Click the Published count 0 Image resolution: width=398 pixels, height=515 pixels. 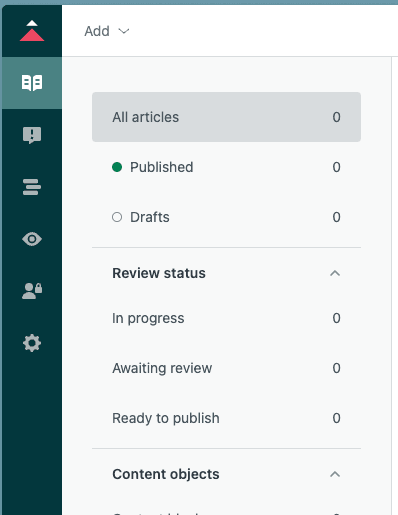pos(336,167)
